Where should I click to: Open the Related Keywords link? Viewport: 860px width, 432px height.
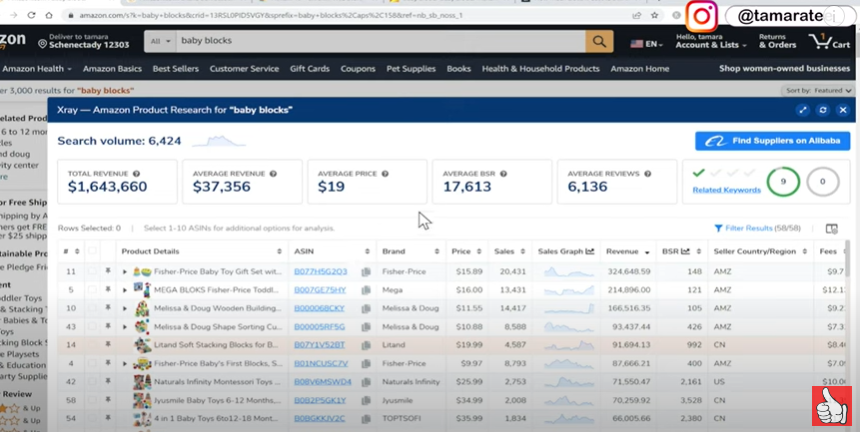pyautogui.click(x=726, y=190)
